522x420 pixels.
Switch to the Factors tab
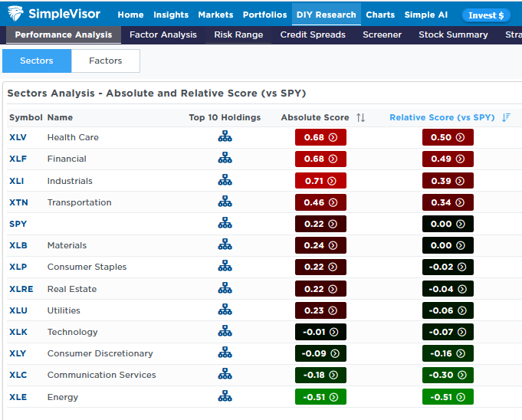click(106, 61)
